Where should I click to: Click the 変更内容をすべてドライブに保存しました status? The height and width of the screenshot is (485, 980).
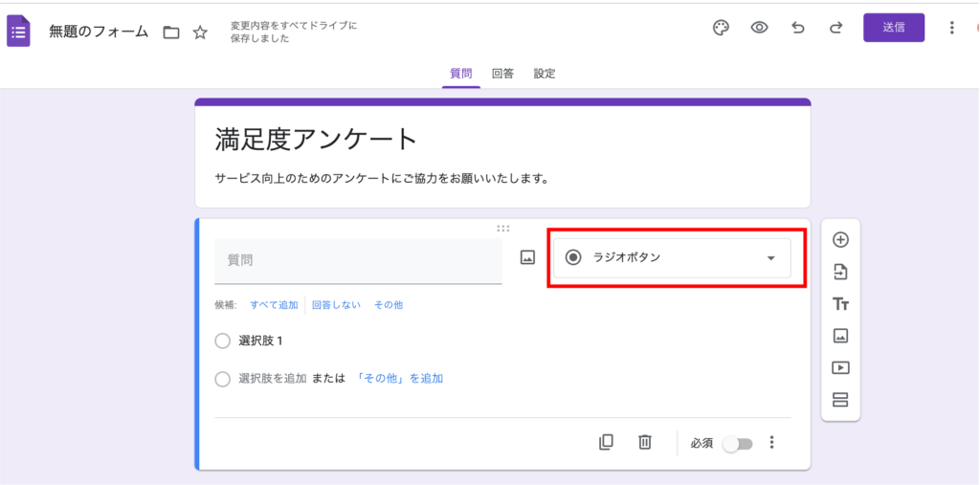[294, 32]
